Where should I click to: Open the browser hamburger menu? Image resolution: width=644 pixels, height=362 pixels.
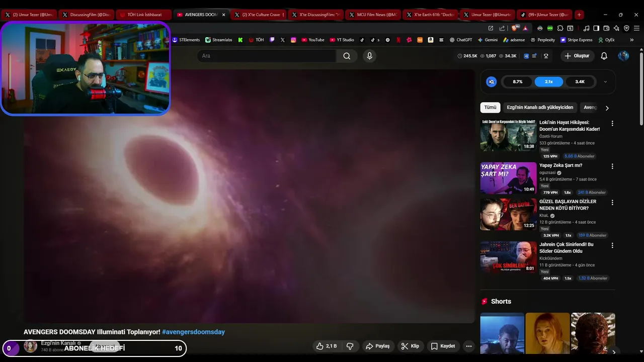636,28
